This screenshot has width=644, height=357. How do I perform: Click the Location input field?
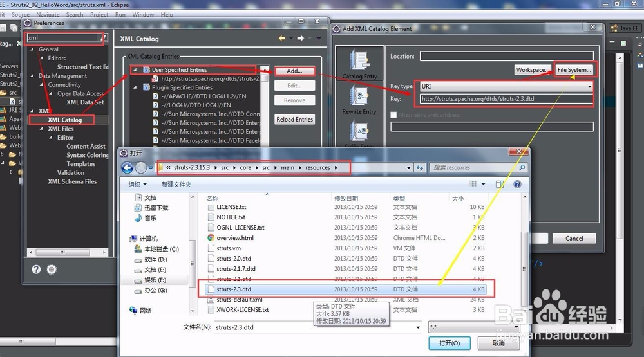coord(506,56)
